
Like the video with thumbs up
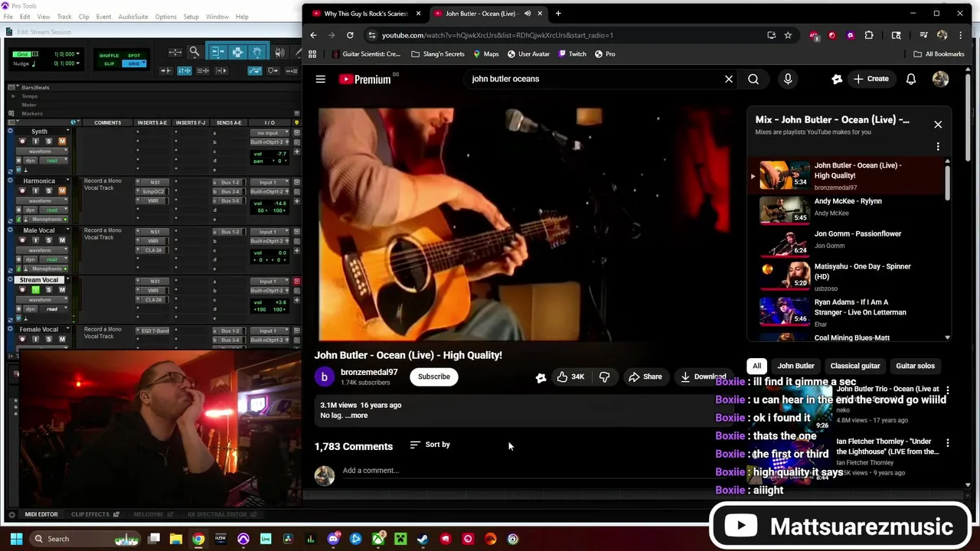570,377
